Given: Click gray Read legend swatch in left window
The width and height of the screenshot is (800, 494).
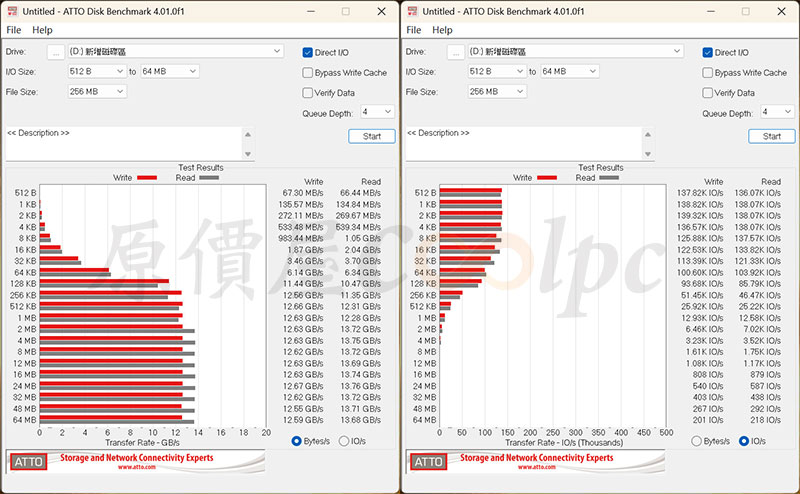Looking at the screenshot, I should pos(209,178).
